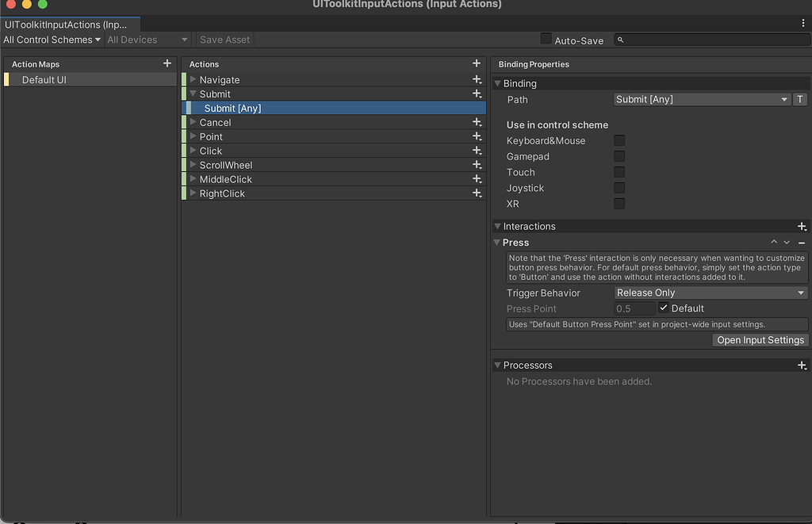Click the Open Input Settings button
The image size is (812, 524).
tap(760, 340)
